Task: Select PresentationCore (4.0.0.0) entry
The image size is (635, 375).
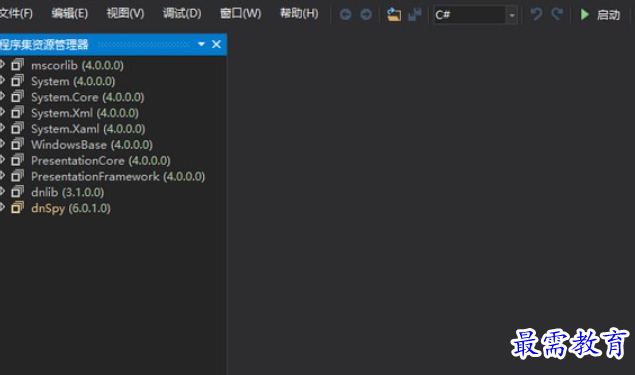Action: 101,160
